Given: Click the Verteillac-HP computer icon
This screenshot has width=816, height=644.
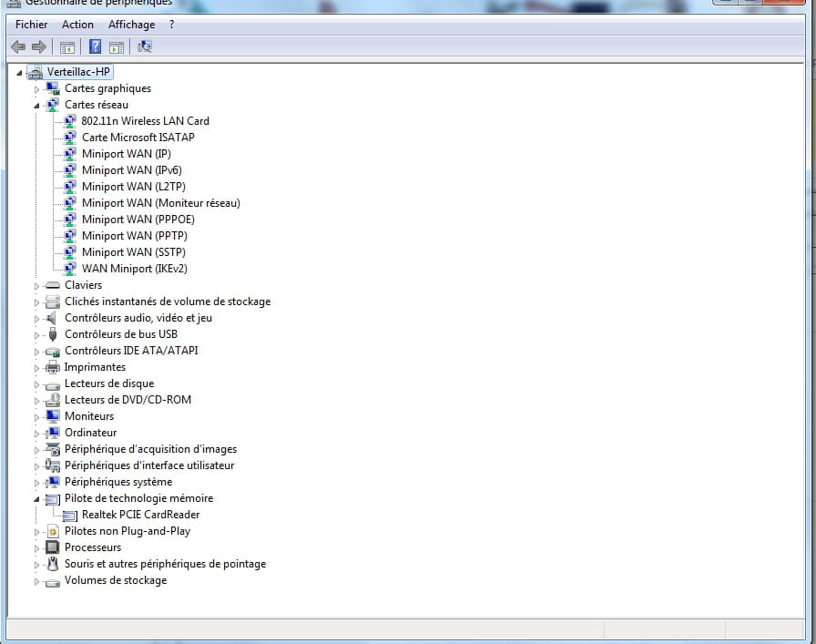Looking at the screenshot, I should [x=35, y=72].
